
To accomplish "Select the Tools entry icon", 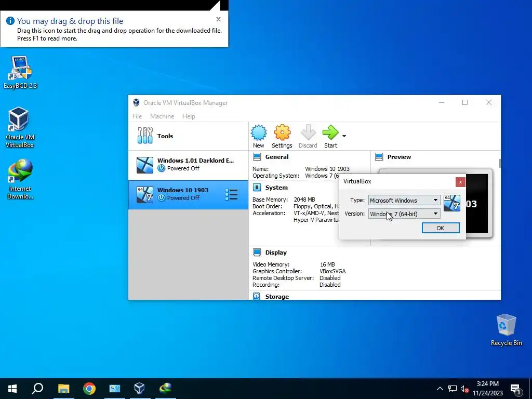I will pyautogui.click(x=145, y=136).
